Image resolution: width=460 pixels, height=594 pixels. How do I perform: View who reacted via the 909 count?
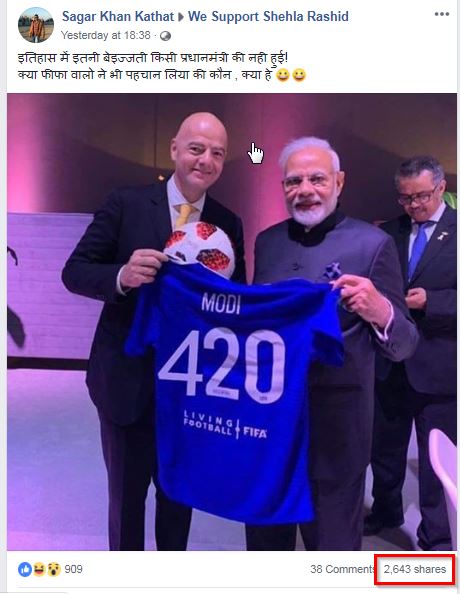(74, 569)
